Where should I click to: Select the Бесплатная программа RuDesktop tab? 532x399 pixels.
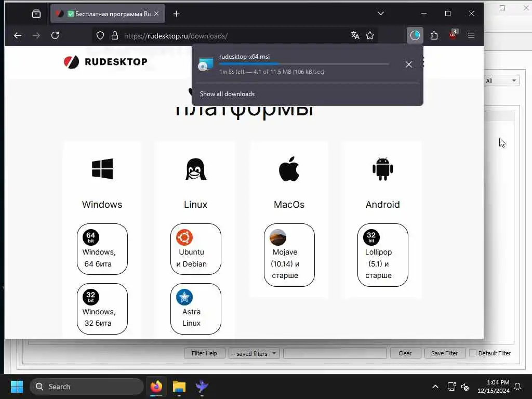pos(108,14)
